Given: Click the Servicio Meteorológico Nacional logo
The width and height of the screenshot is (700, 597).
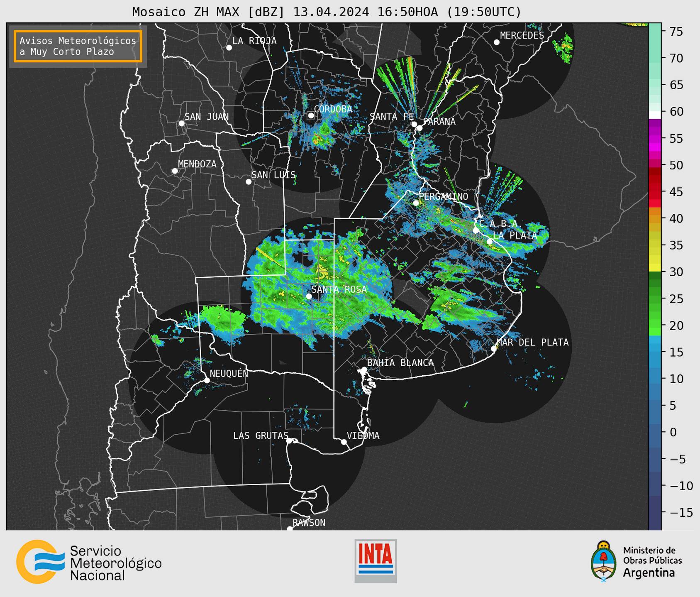Looking at the screenshot, I should coord(89,562).
